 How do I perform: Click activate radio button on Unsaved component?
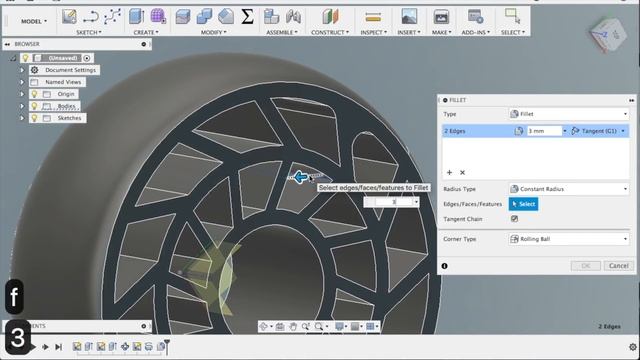tap(87, 58)
